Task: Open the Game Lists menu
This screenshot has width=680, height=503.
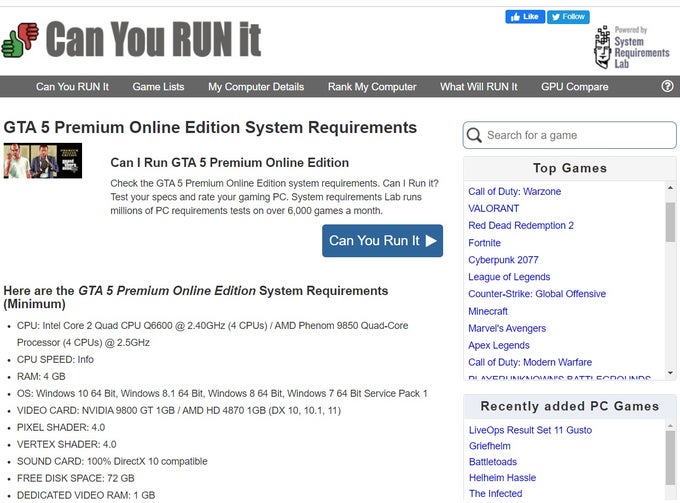Action: 158,87
